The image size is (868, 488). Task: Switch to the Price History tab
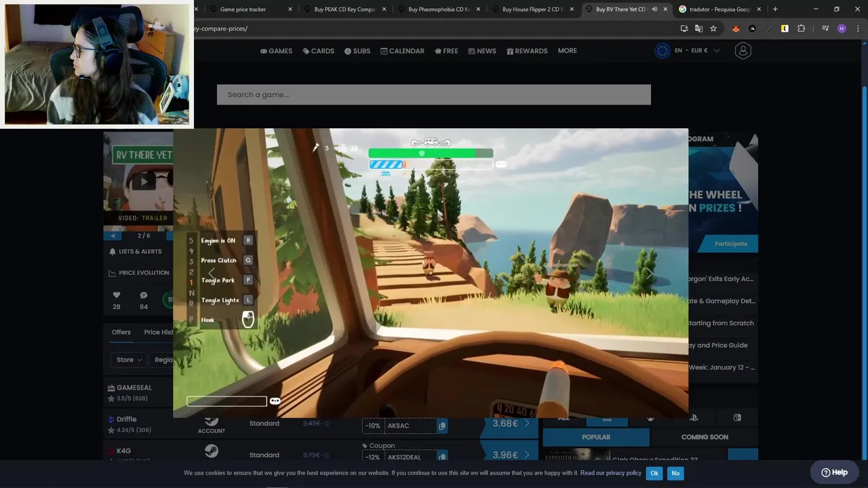coord(158,332)
